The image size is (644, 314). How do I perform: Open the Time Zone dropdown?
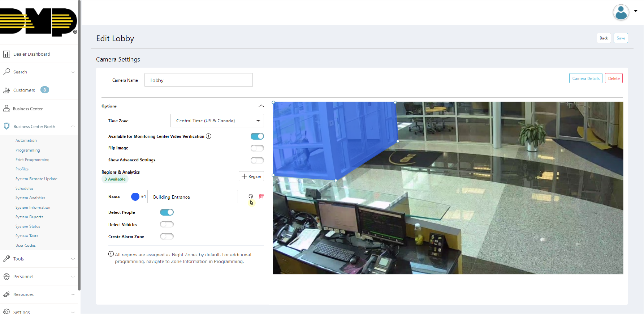(217, 121)
